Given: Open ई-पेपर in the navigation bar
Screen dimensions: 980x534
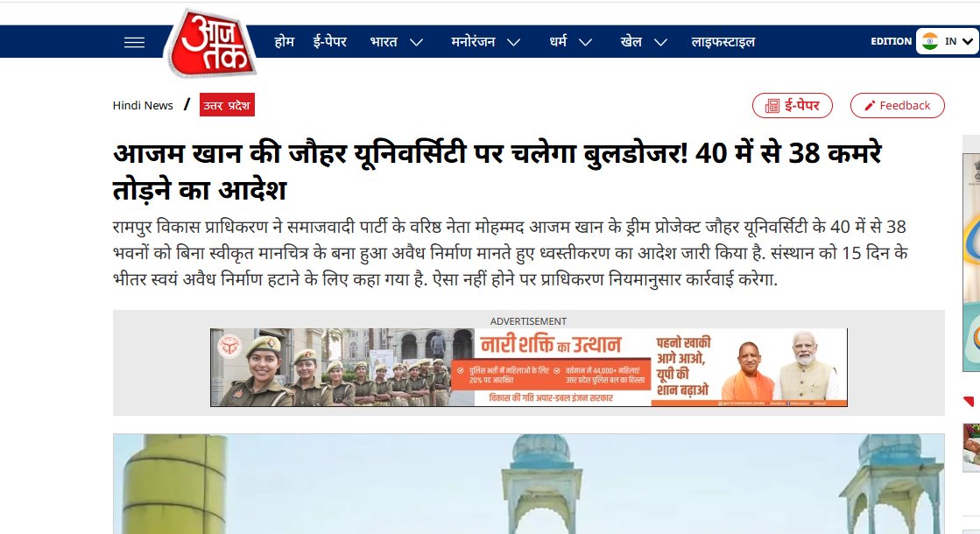Looking at the screenshot, I should 330,42.
